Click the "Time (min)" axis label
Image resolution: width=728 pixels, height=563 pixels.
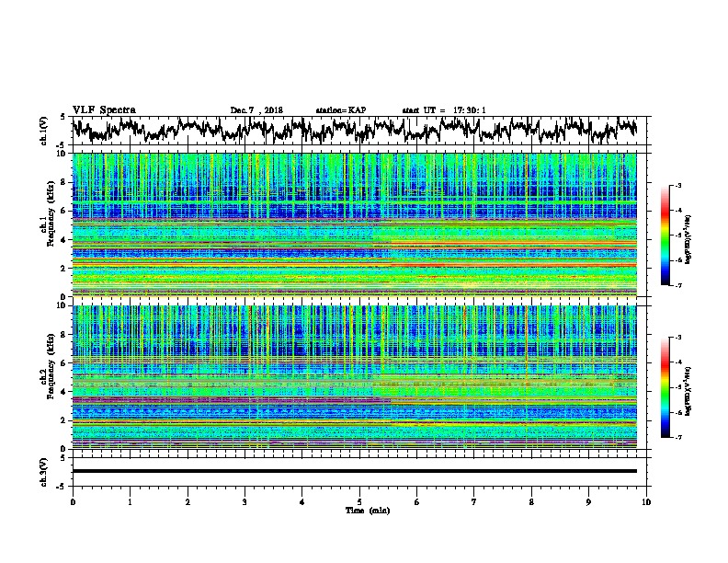tap(368, 511)
